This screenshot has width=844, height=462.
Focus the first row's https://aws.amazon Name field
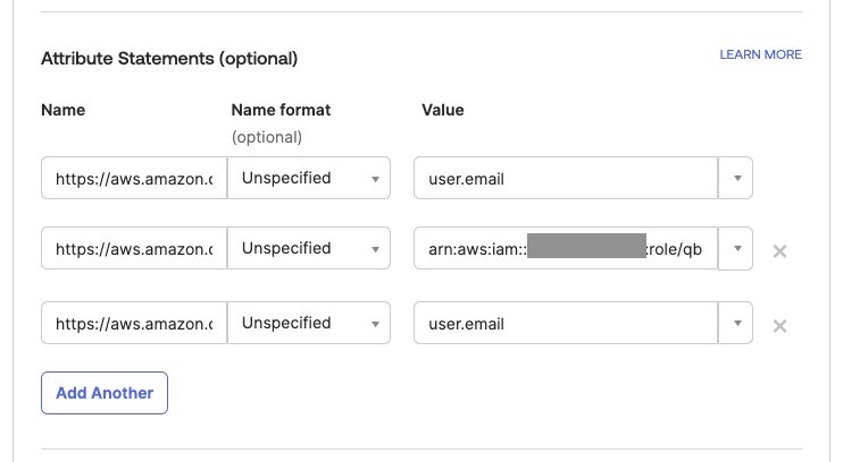pyautogui.click(x=134, y=178)
